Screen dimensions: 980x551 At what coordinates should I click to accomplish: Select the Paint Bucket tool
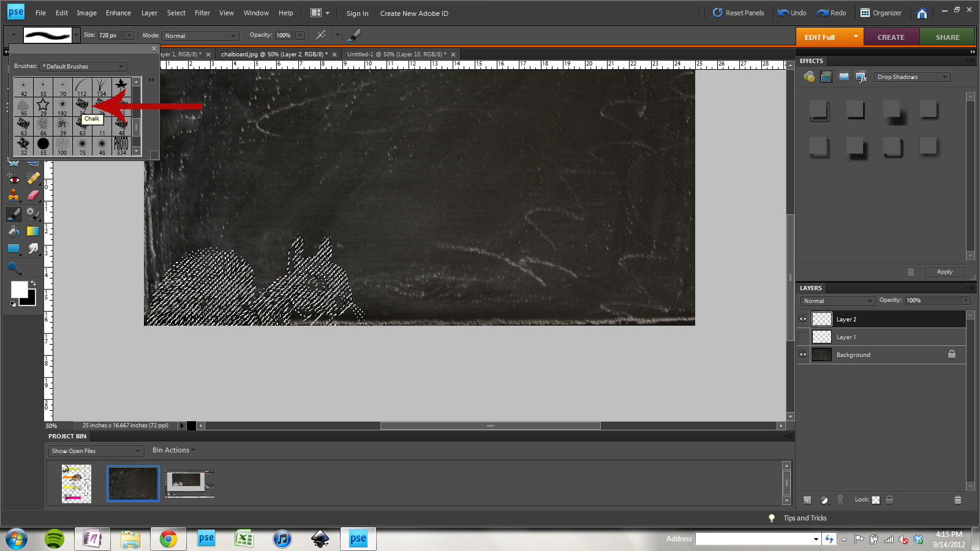(13, 231)
